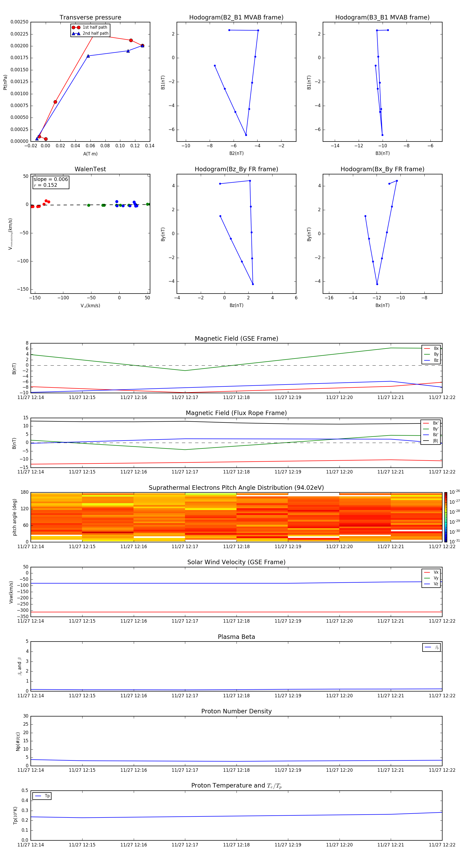
Task: Click the 'Bz(nT)' x-axis label
Action: [236, 306]
